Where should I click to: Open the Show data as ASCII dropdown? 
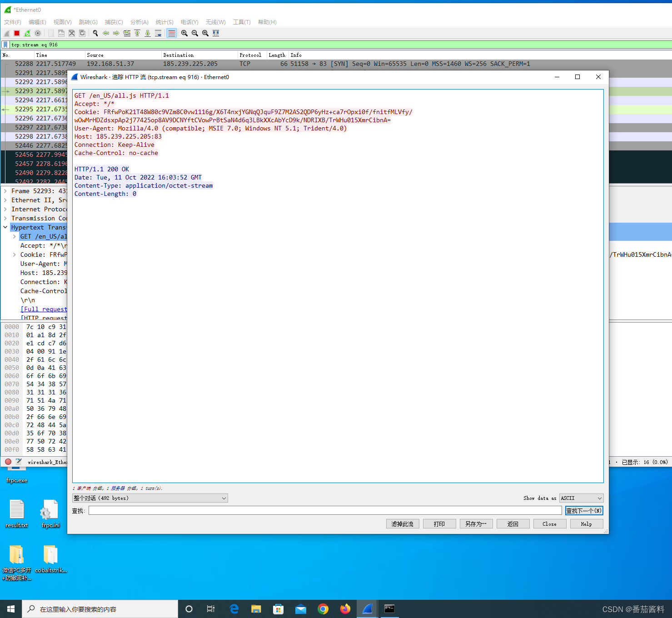pos(581,498)
